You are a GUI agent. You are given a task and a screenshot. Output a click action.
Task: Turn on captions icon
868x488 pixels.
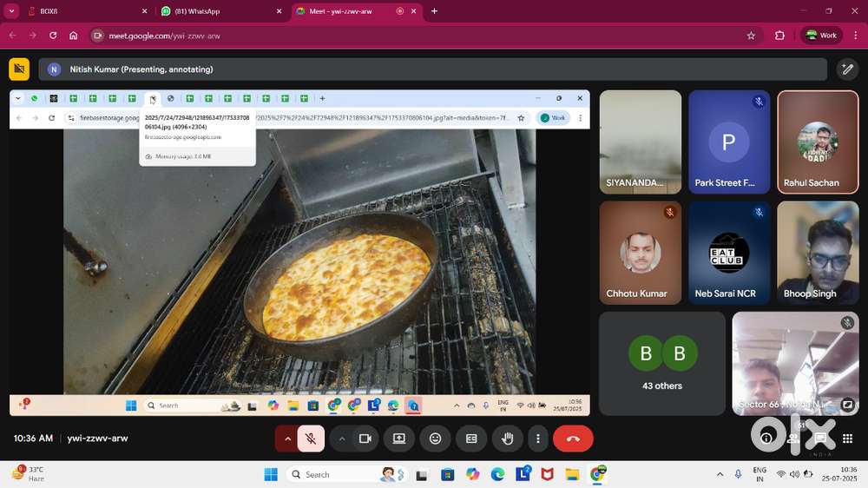471,439
